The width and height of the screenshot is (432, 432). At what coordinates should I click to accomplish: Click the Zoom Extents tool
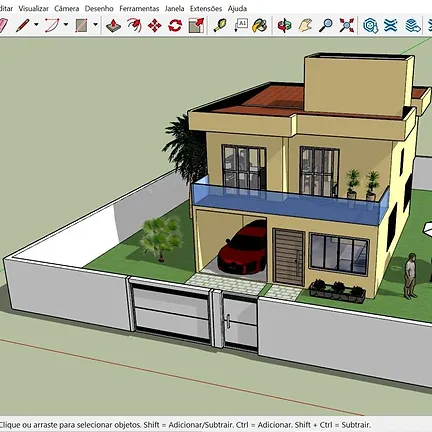pos(347,25)
